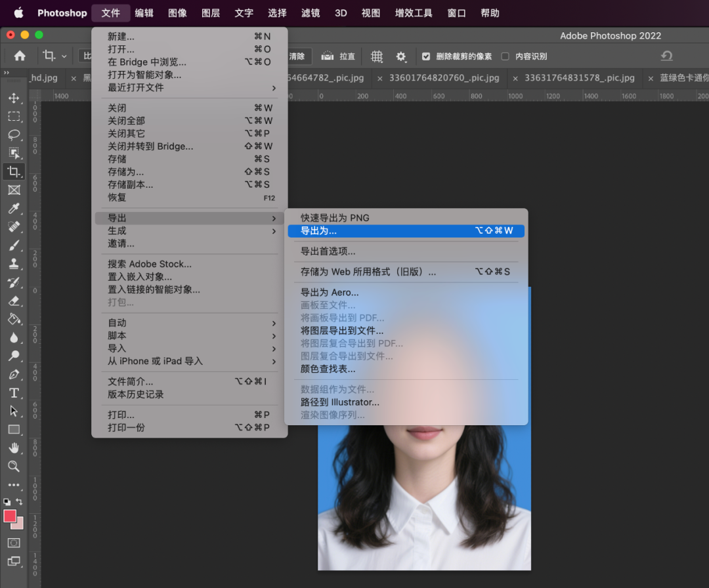
Task: Click the 拉直 straighten button
Action: coord(339,56)
